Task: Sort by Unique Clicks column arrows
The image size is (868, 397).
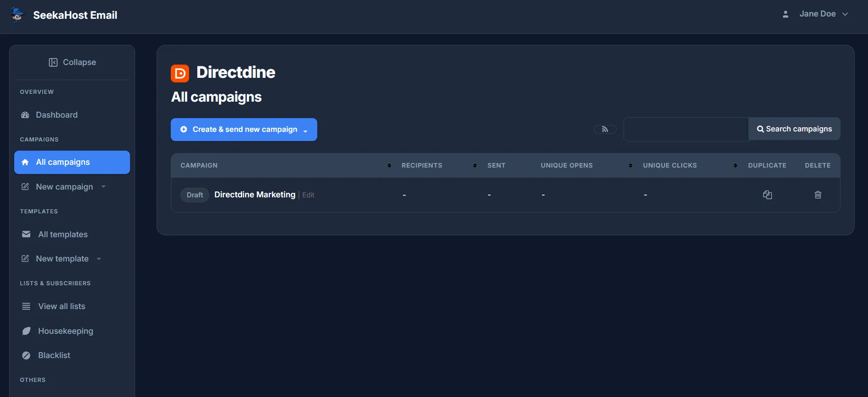Action: coord(735,166)
